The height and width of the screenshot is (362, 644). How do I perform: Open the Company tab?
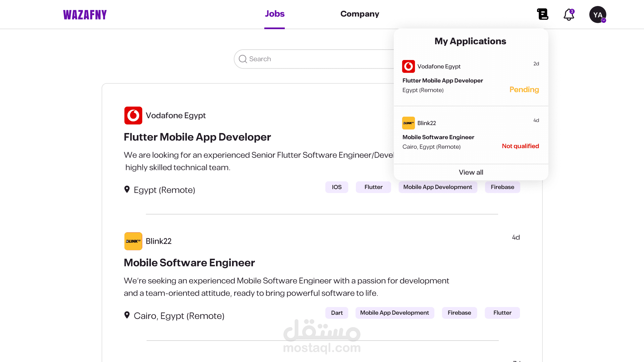tap(360, 14)
